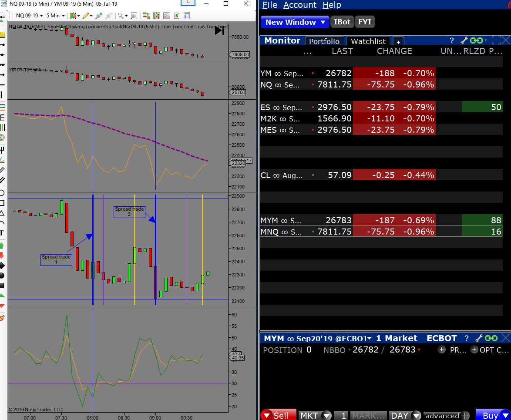Open the File menu in trading platform
The image size is (511, 420).
(269, 5)
